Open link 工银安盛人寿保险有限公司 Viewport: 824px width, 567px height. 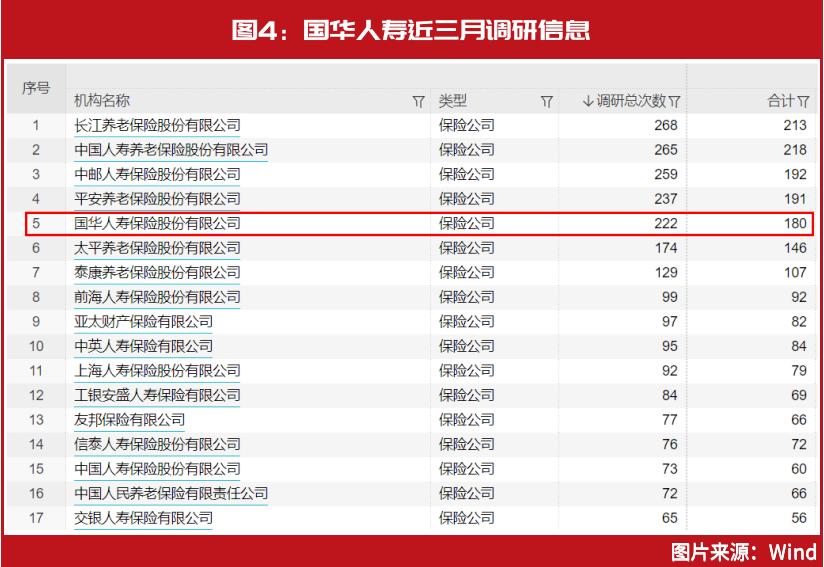pyautogui.click(x=157, y=395)
